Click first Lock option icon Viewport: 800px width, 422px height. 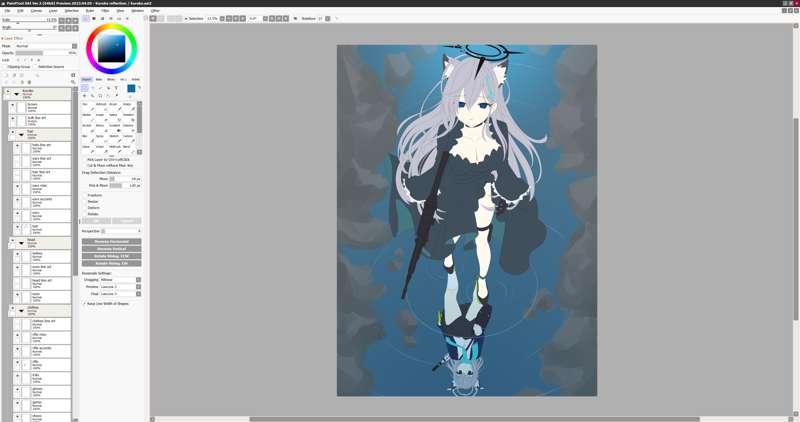[18, 60]
